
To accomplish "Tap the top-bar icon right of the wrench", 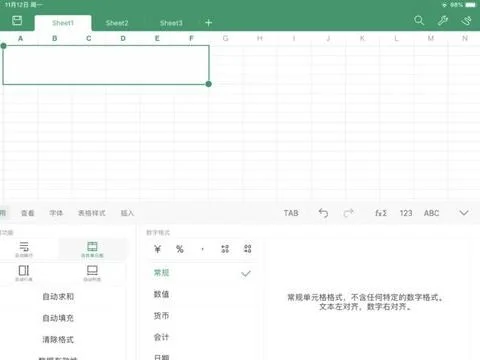I will (x=466, y=21).
